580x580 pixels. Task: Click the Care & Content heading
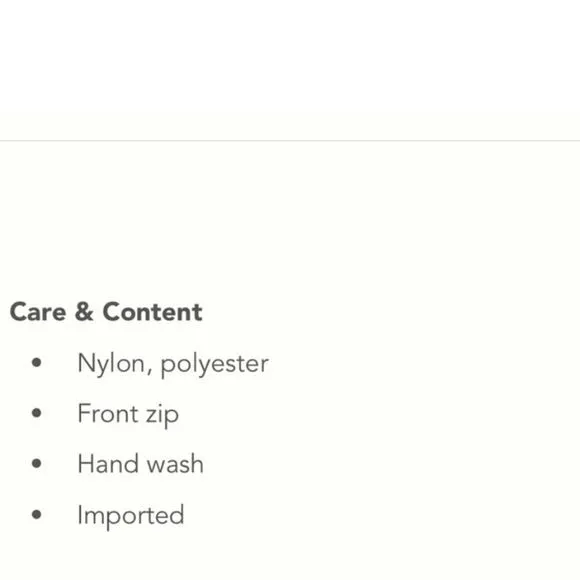tap(106, 311)
